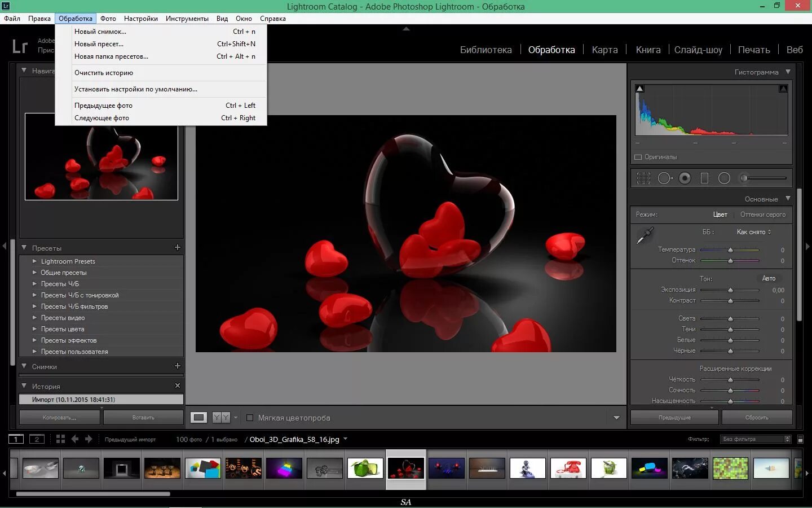The width and height of the screenshot is (812, 508).
Task: Open the Spot Removal tool
Action: pos(665,178)
